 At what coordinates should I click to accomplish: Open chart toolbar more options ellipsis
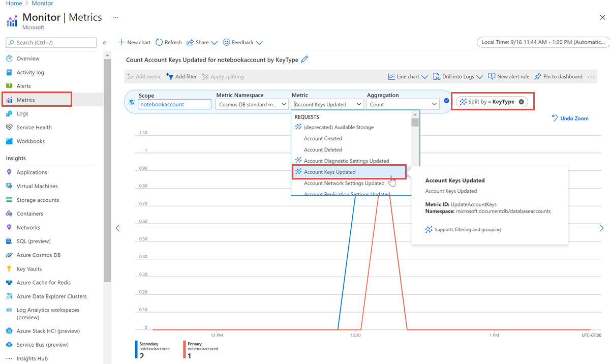coord(591,77)
